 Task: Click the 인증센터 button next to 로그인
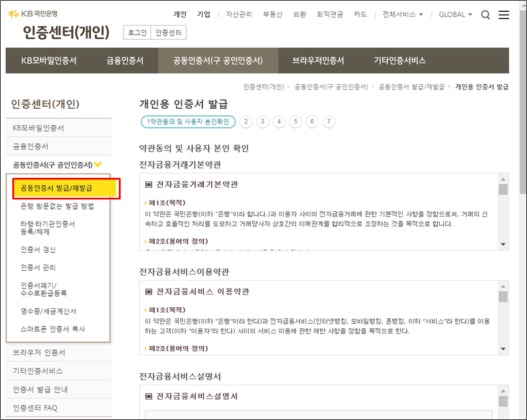coord(169,33)
